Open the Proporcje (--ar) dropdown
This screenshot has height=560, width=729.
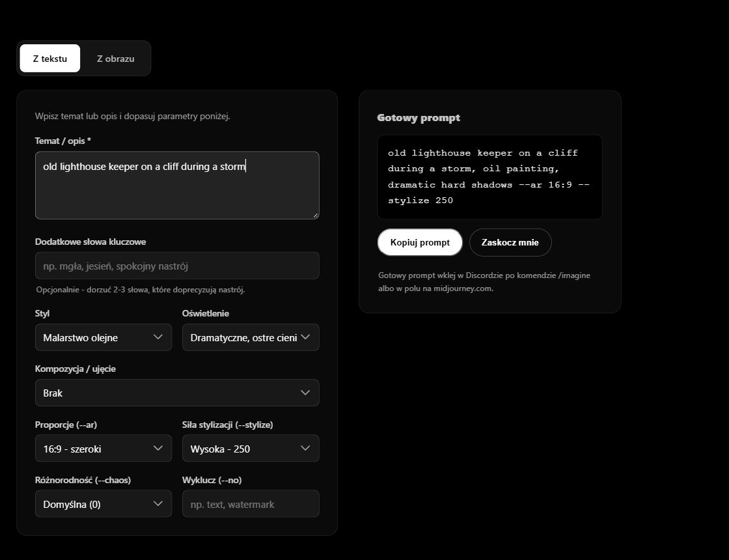103,449
